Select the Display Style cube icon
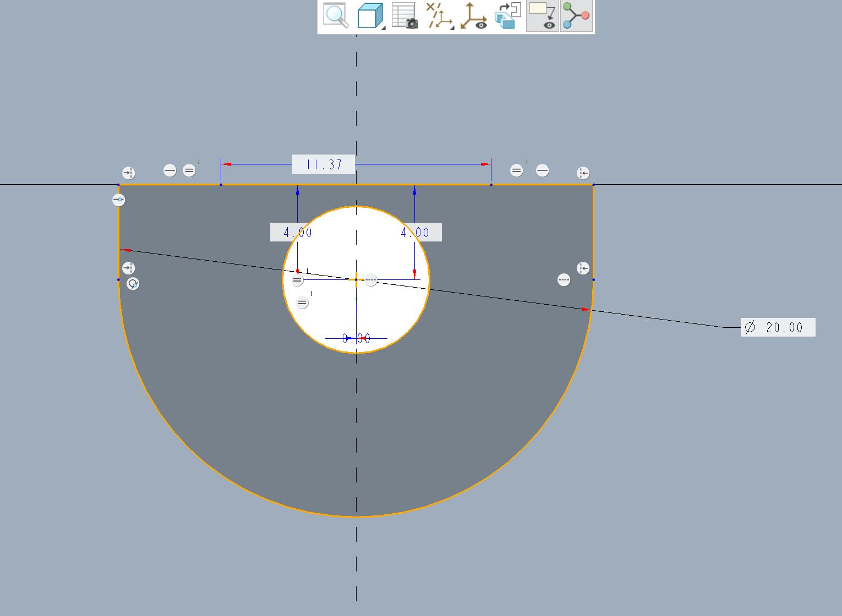 click(369, 15)
